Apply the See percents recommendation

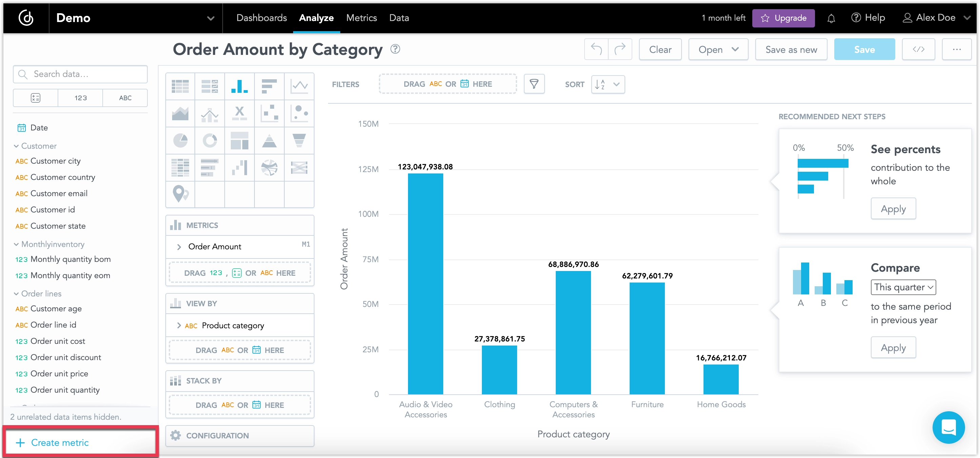(893, 209)
